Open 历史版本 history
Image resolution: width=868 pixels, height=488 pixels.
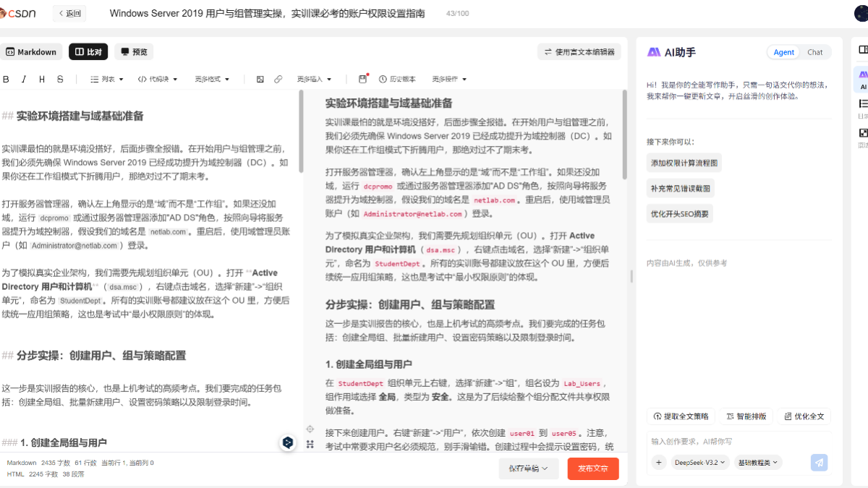pos(398,79)
